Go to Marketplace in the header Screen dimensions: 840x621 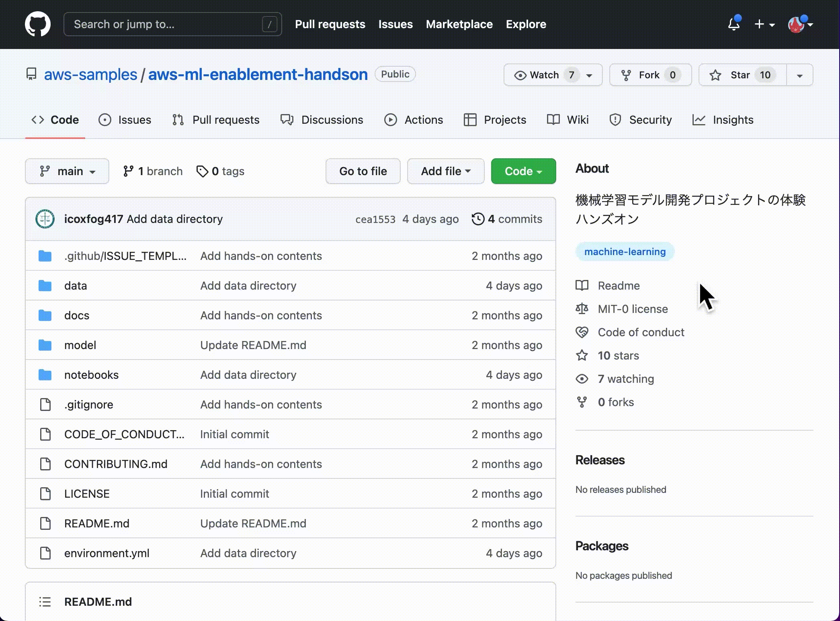pos(459,24)
